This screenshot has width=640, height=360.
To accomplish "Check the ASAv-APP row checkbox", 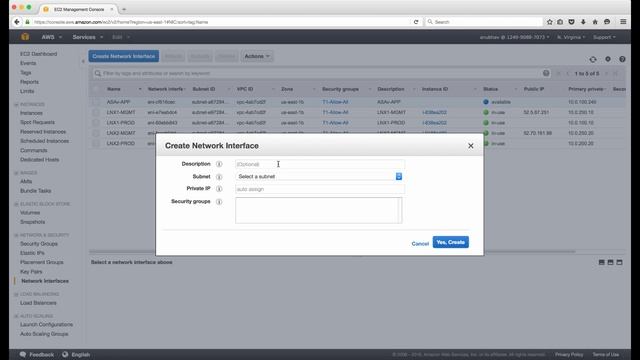I will pyautogui.click(x=96, y=102).
